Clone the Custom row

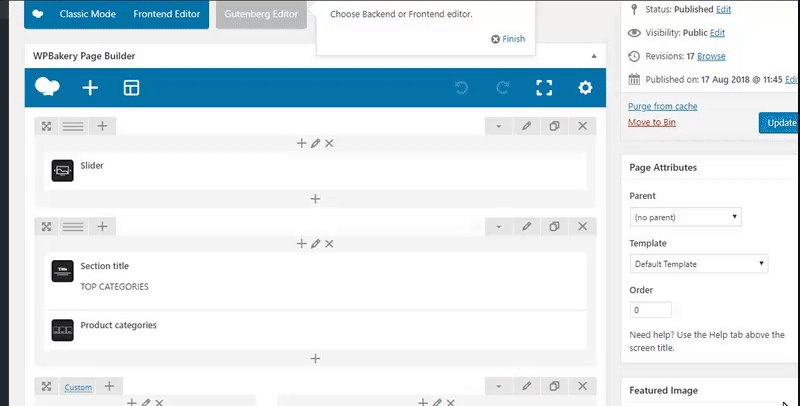[555, 386]
